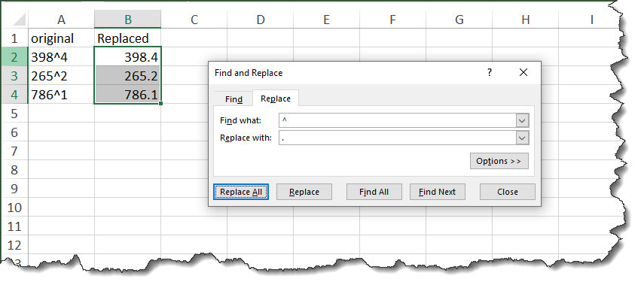Select column E header

[x=326, y=20]
